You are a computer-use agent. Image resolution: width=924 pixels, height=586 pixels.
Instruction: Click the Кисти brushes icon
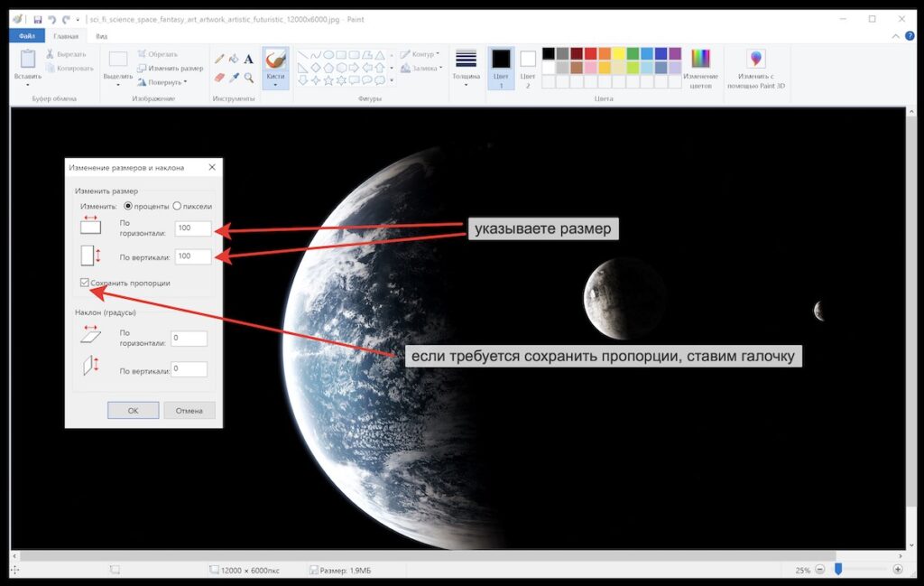click(x=275, y=60)
